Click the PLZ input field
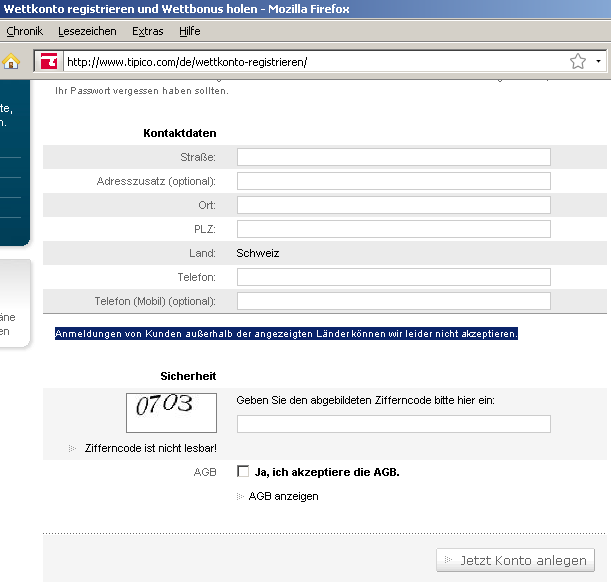The height and width of the screenshot is (582, 611). (394, 229)
